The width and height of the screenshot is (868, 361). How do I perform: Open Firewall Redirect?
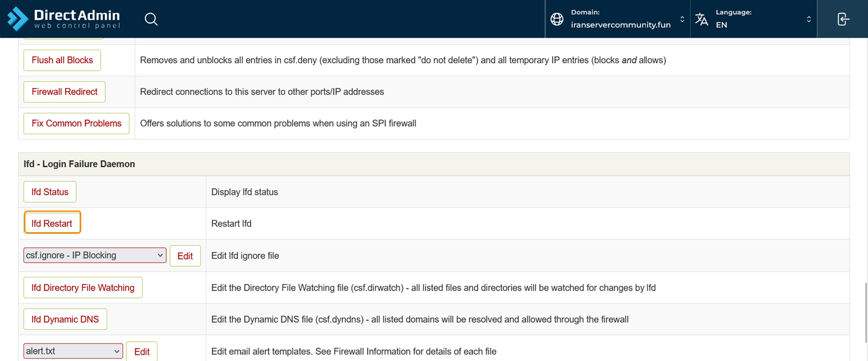tap(64, 92)
